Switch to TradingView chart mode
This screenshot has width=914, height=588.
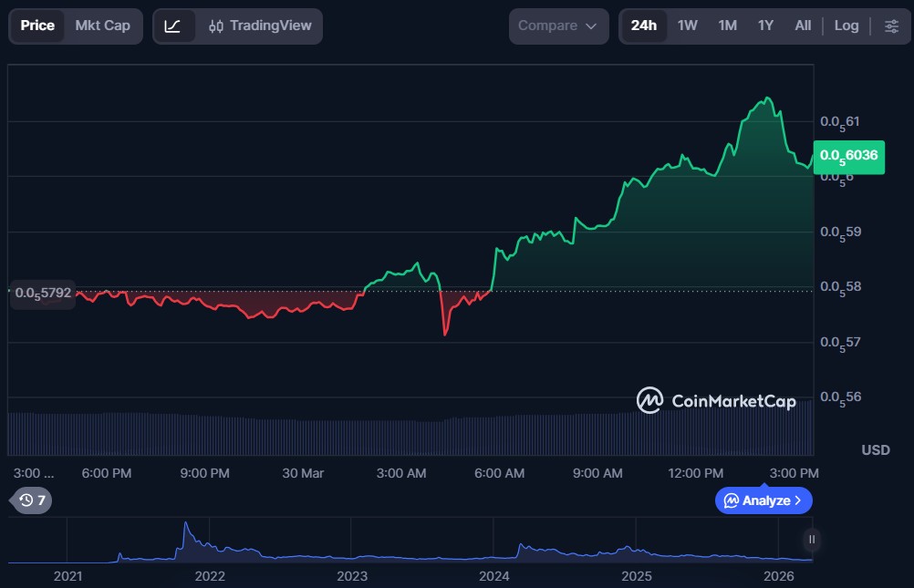tap(260, 26)
